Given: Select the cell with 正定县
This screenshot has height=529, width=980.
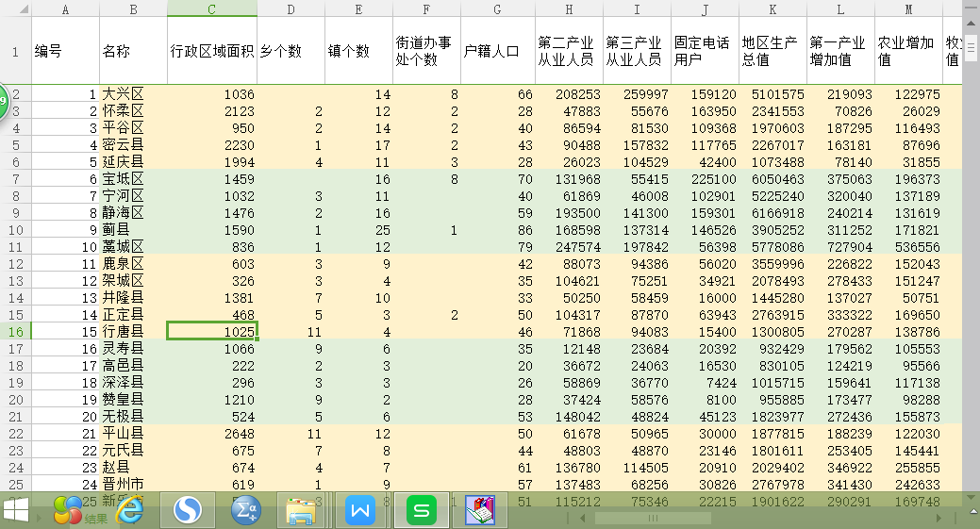Looking at the screenshot, I should coord(133,315).
